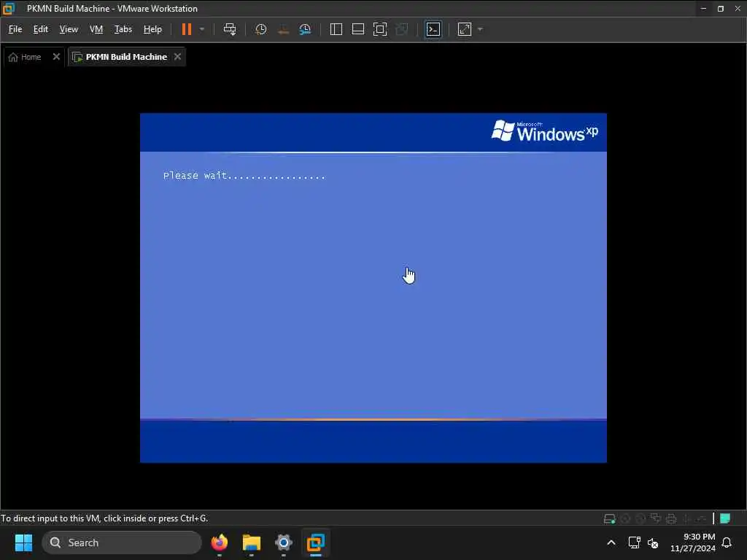Expand the stretch display dropdown arrow
Screen dimensions: 747x560
tap(480, 29)
